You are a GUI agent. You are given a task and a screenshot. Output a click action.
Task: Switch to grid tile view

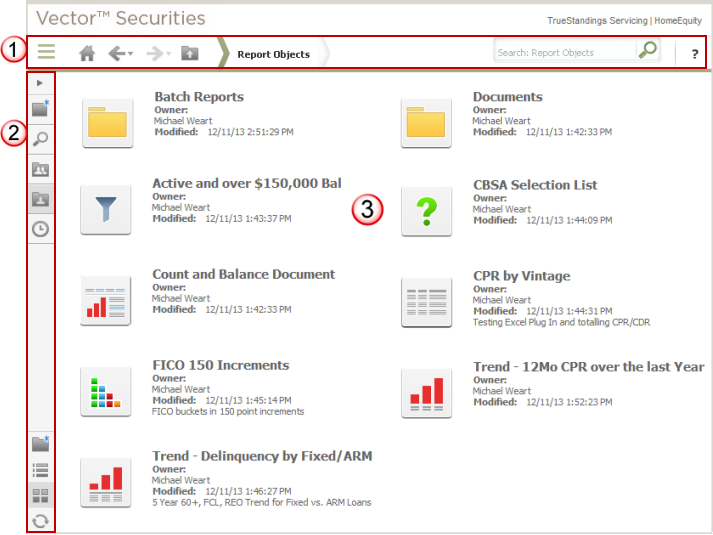(x=41, y=495)
